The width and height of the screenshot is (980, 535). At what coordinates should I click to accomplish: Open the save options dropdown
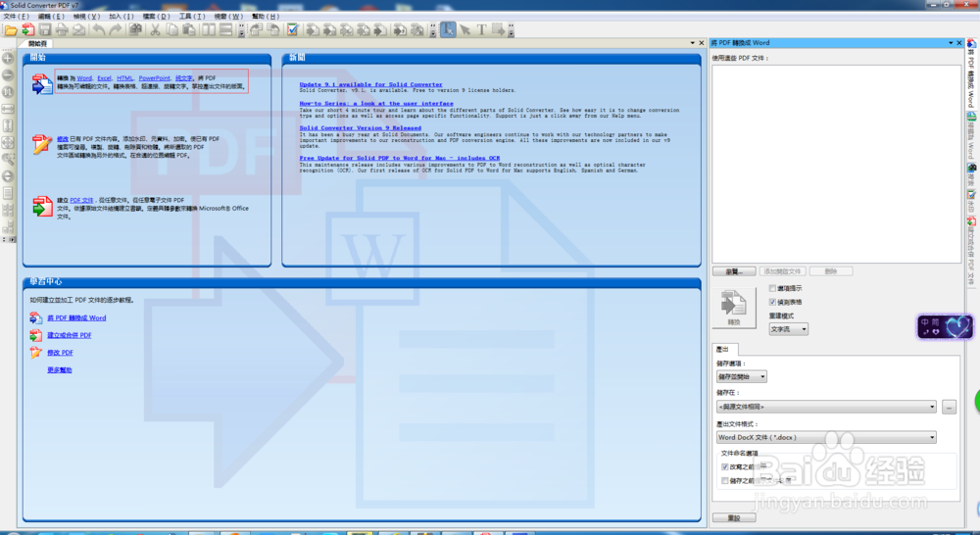click(x=741, y=377)
